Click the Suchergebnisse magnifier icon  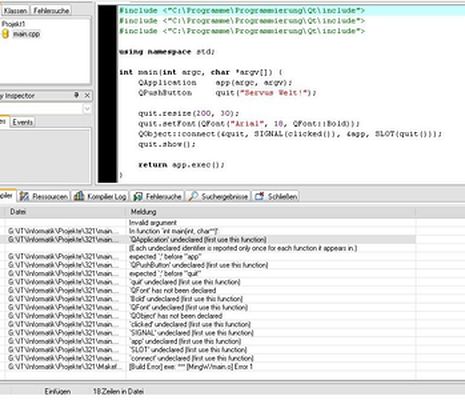193,196
